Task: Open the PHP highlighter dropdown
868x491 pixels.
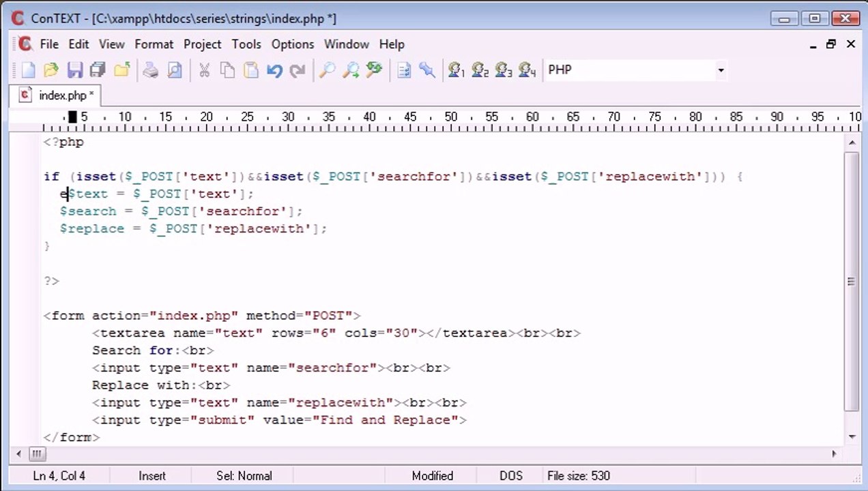Action: point(721,70)
